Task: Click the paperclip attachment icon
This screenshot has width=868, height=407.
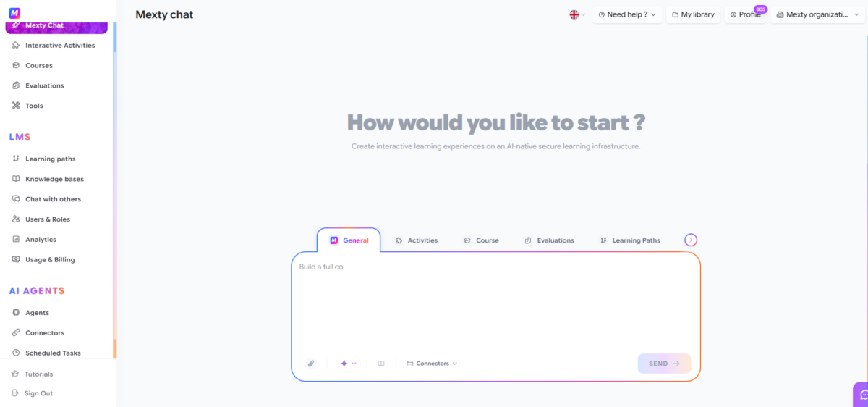Action: (x=311, y=364)
